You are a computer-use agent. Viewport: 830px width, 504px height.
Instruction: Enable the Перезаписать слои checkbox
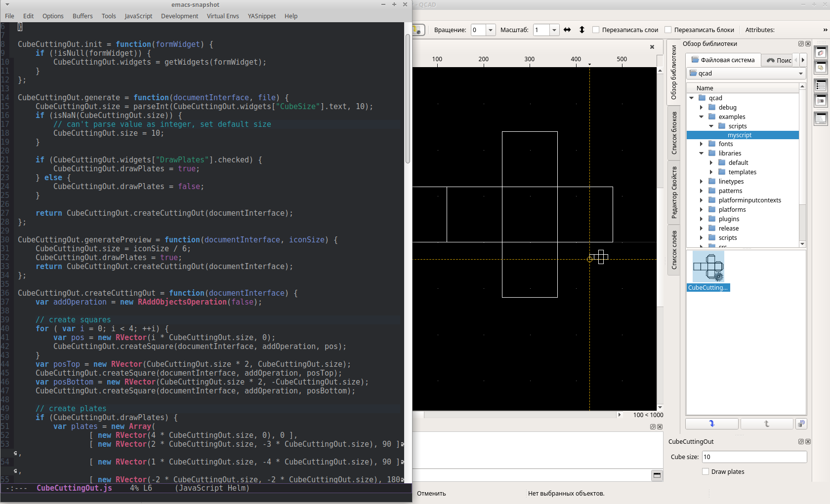[x=596, y=30]
